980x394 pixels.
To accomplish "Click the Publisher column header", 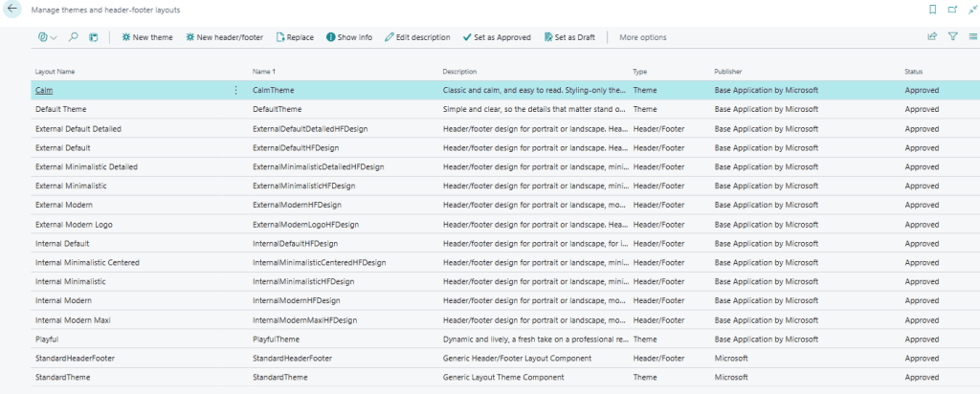I will click(x=728, y=72).
